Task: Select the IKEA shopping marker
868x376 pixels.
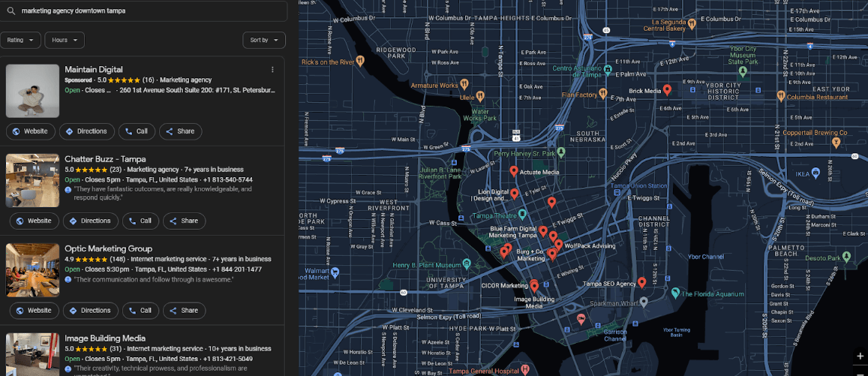Action: click(815, 174)
